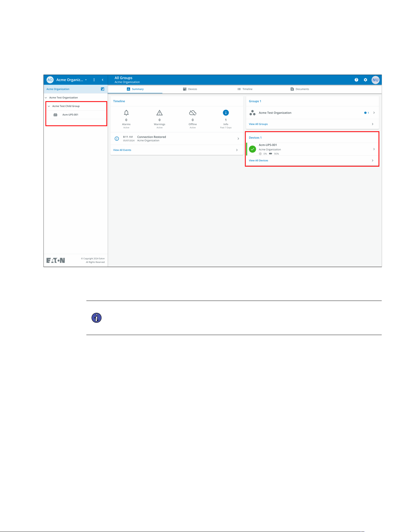Click the chevron in Acme Test Organization group row
411x532 pixels.
tap(374, 113)
